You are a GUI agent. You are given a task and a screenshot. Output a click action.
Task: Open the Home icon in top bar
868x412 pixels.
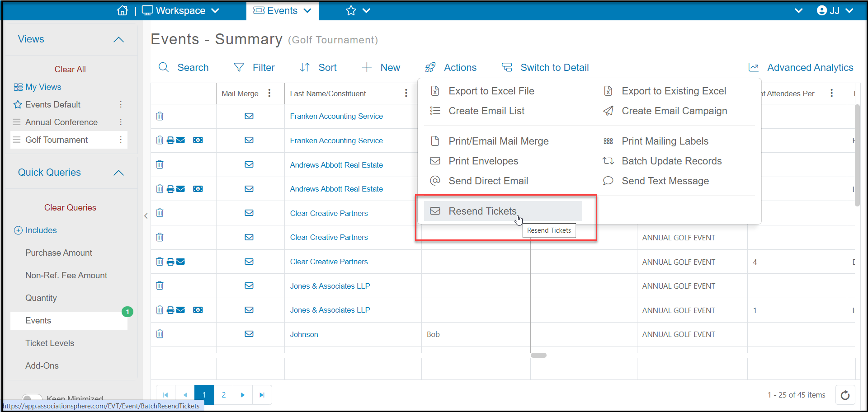click(x=123, y=10)
